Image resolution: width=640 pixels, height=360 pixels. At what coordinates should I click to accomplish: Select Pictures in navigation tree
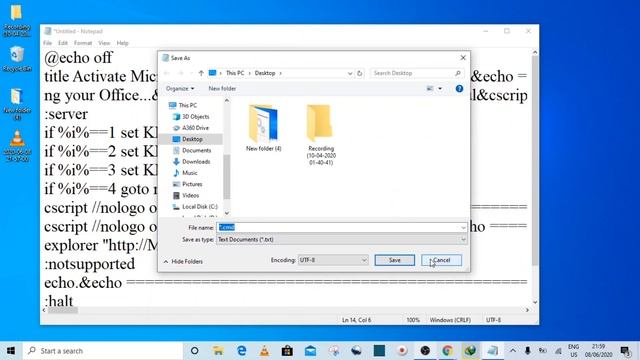tap(192, 184)
